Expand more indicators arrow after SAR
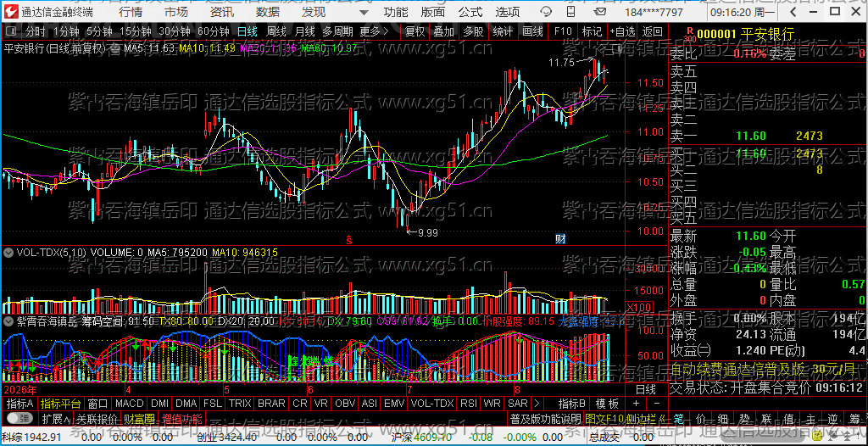Image resolution: width=868 pixels, height=446 pixels. click(536, 404)
